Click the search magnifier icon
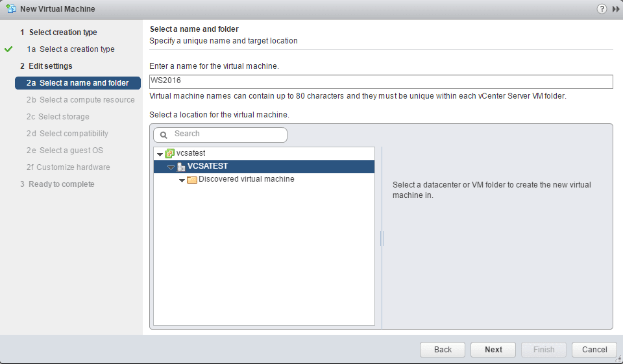This screenshot has width=623, height=364. (x=164, y=134)
